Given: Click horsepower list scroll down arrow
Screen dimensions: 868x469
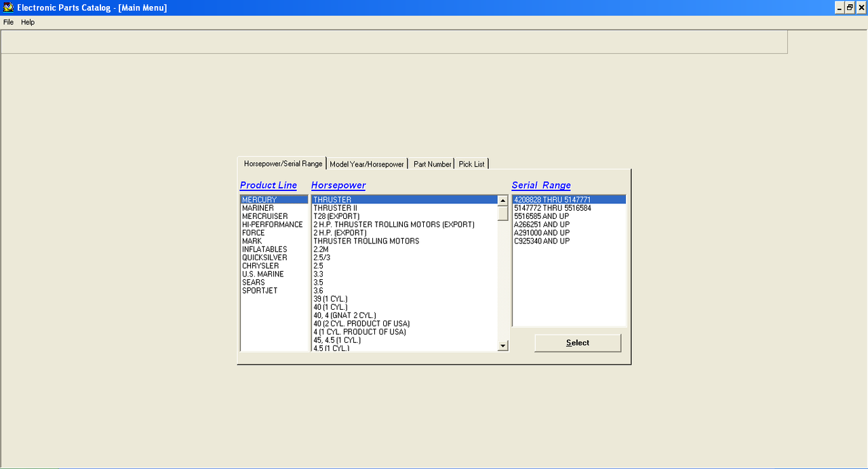Looking at the screenshot, I should tap(502, 346).
